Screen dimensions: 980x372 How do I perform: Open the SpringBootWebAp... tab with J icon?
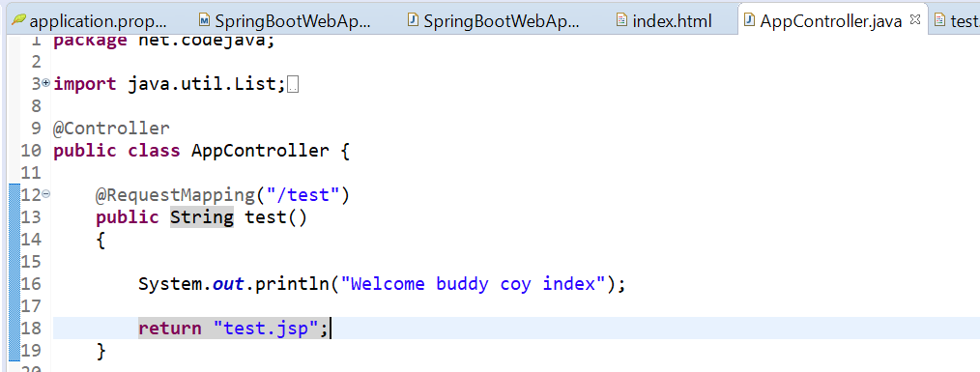pos(494,21)
